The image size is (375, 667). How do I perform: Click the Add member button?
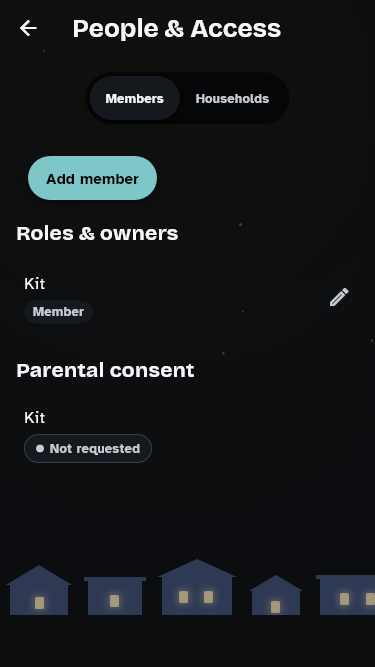pyautogui.click(x=92, y=178)
